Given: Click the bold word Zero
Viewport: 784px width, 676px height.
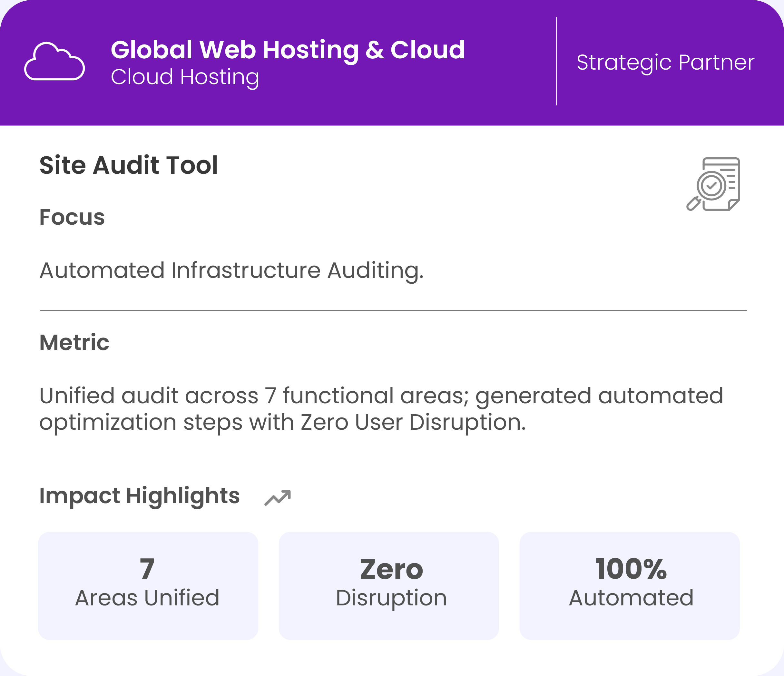Looking at the screenshot, I should (x=391, y=569).
